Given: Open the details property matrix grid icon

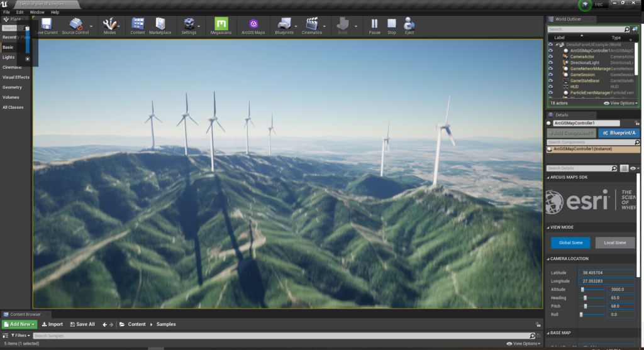Looking at the screenshot, I should pyautogui.click(x=624, y=168).
